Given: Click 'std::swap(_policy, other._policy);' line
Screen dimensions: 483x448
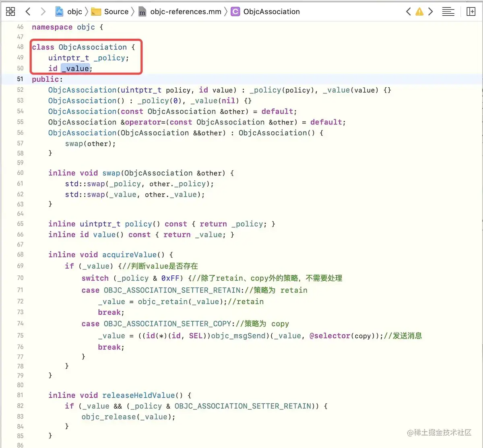Looking at the screenshot, I should click(x=139, y=184).
